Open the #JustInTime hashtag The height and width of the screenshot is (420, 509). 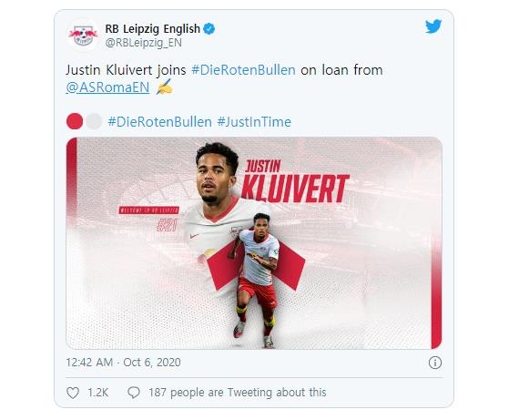coord(254,122)
